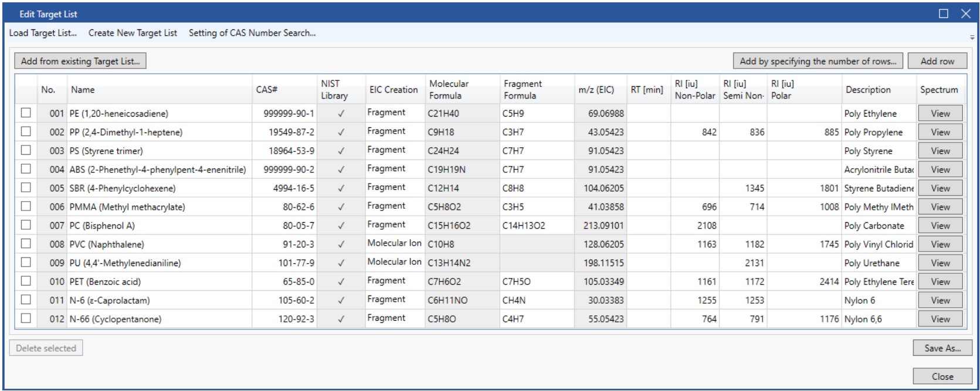Open Save As dialog

(x=942, y=348)
